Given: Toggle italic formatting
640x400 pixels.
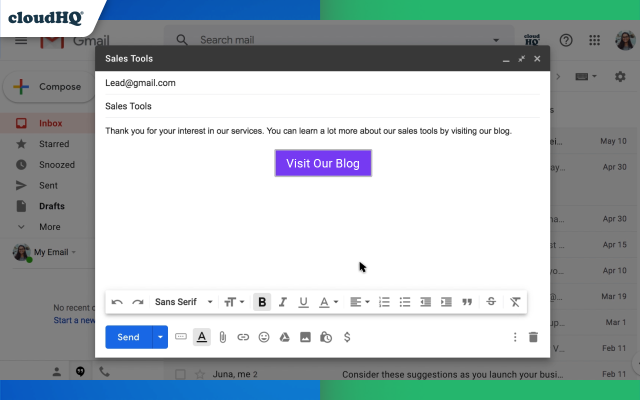Looking at the screenshot, I should tap(282, 302).
